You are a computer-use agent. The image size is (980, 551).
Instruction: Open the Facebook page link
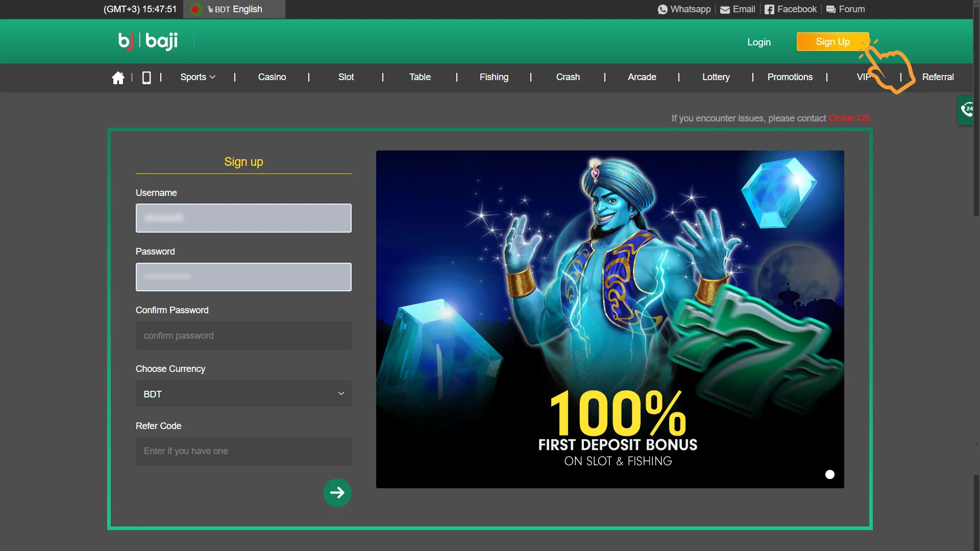coord(790,9)
